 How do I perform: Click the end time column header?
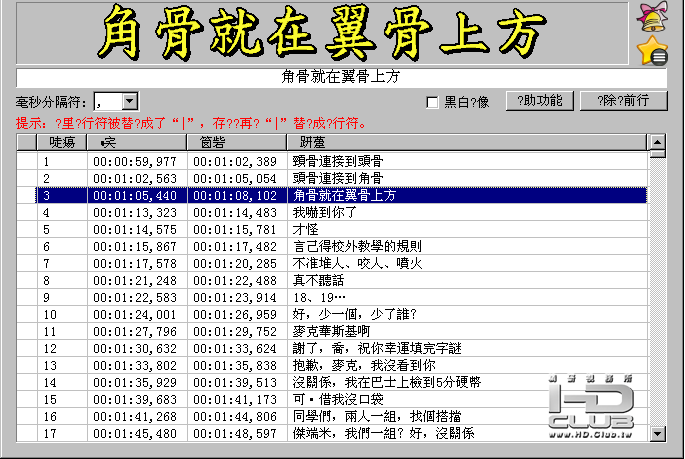[x=237, y=142]
